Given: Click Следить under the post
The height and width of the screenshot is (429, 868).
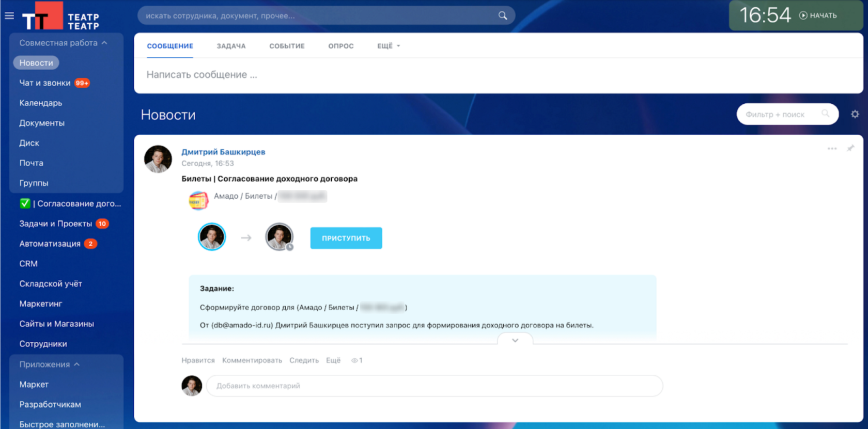Looking at the screenshot, I should coord(304,360).
